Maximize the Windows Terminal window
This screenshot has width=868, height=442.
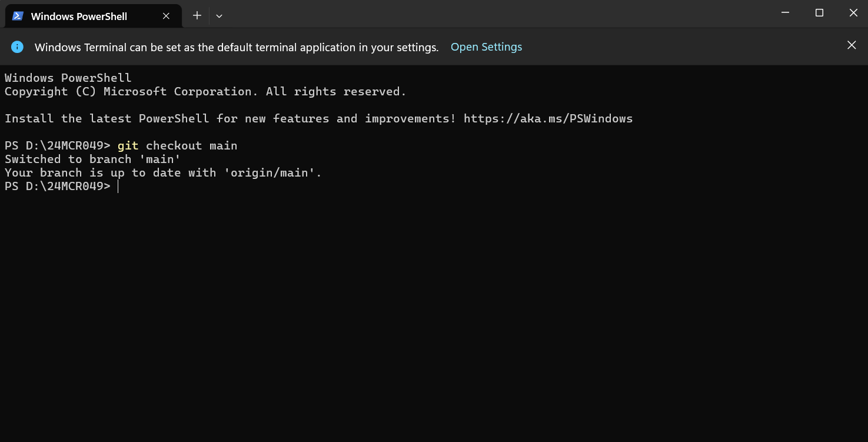click(x=819, y=13)
